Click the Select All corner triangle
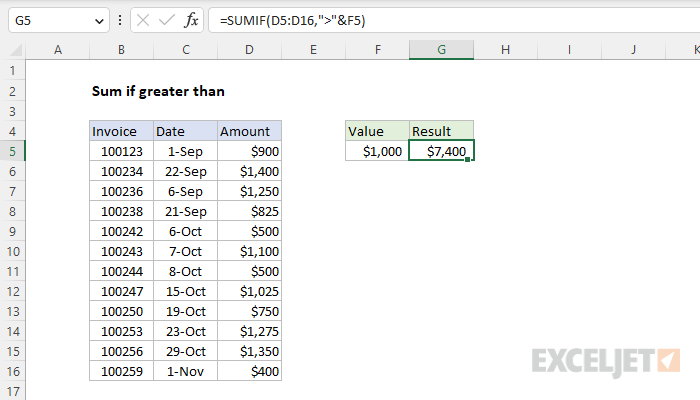 [16, 50]
